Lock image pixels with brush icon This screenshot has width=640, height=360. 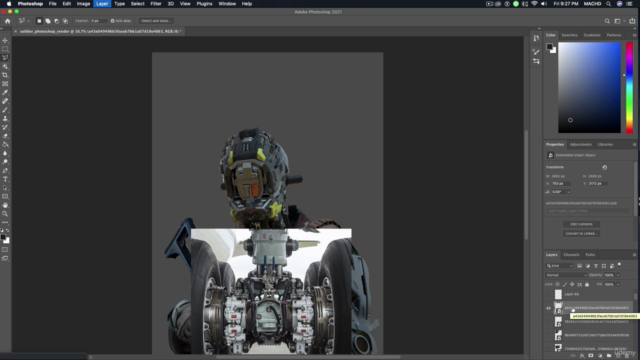[565, 284]
